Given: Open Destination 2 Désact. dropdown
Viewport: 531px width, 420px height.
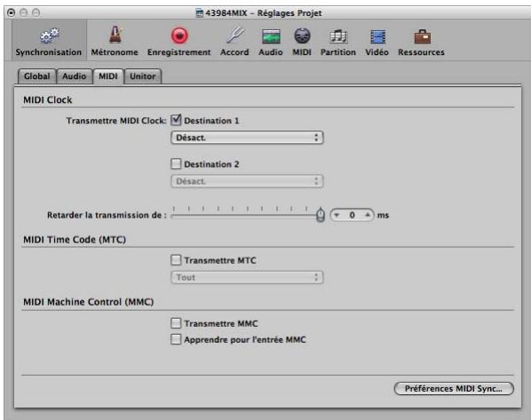Looking at the screenshot, I should 247,181.
